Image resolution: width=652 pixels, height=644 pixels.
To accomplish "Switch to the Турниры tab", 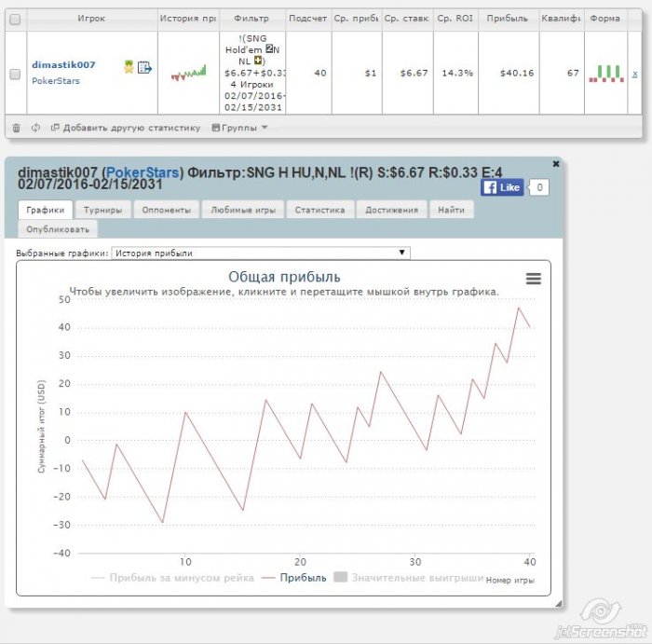I will click(x=102, y=210).
